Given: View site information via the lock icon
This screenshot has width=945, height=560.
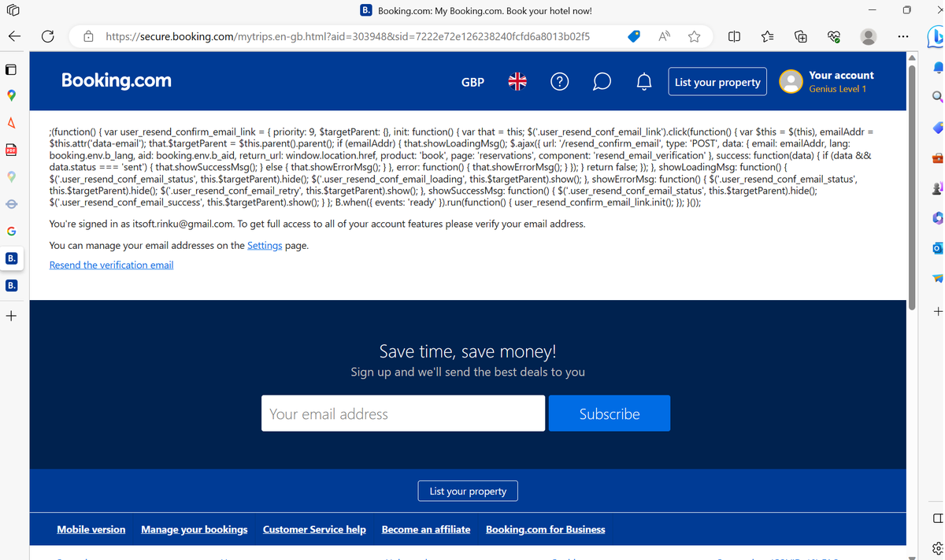Looking at the screenshot, I should click(x=89, y=36).
